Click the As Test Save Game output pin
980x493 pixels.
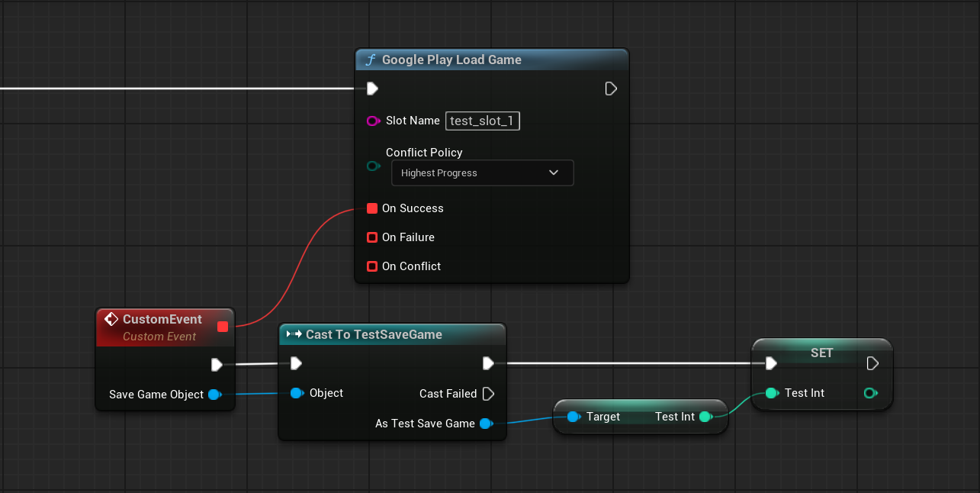point(485,424)
